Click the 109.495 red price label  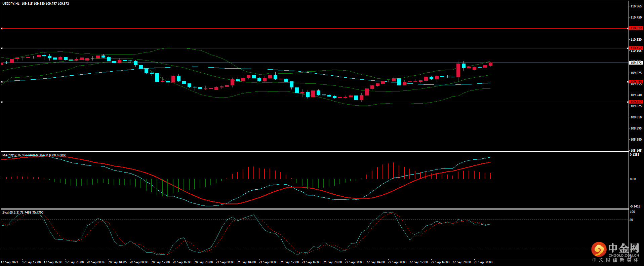point(636,82)
